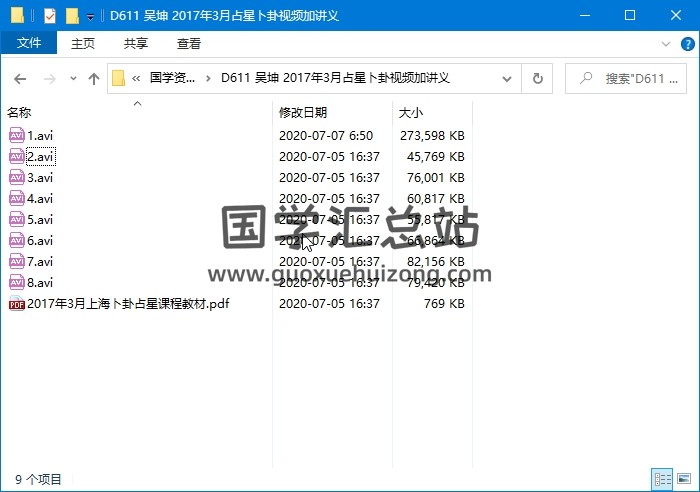700x492 pixels.
Task: Click the file name 1.avi
Action: (40, 135)
